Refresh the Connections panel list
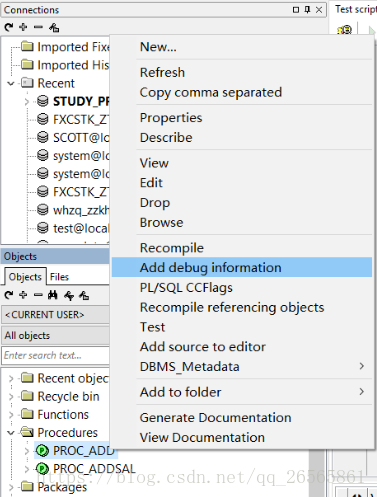Image resolution: width=377 pixels, height=497 pixels. coord(9,27)
